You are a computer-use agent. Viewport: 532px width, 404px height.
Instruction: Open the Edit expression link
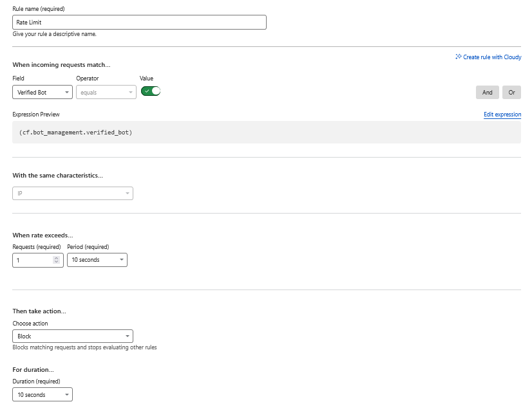click(502, 115)
